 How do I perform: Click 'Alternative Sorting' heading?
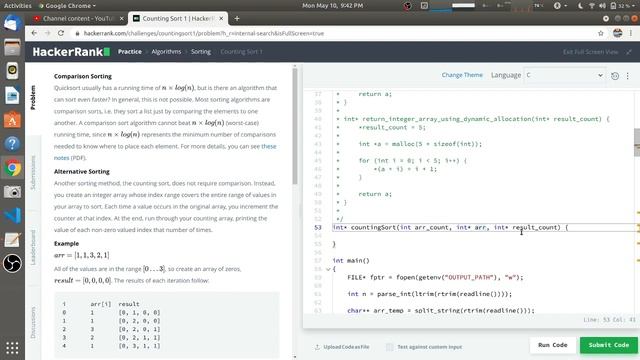(x=82, y=172)
